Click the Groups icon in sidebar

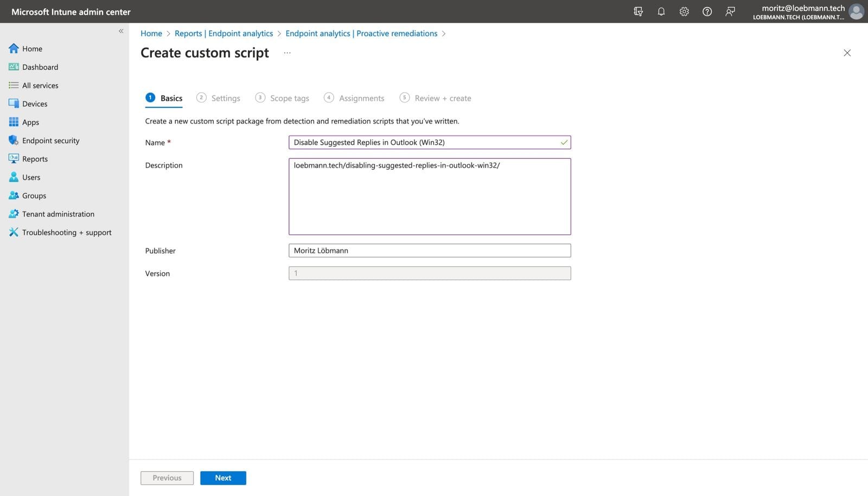14,196
